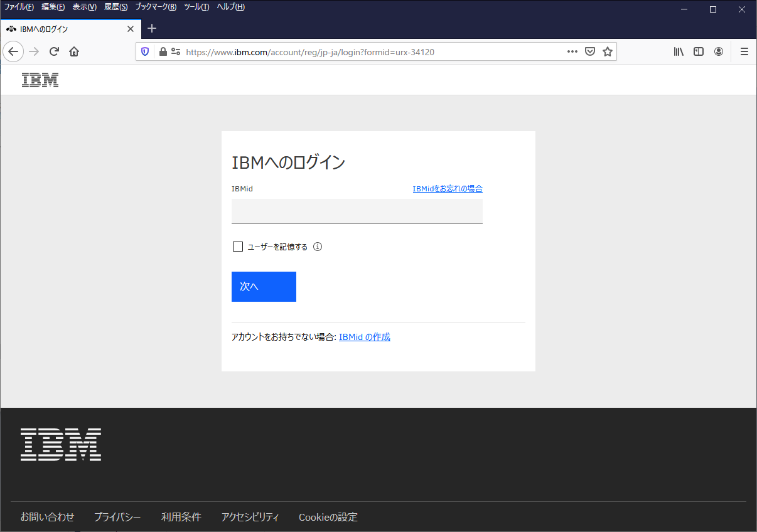Save page to Pocket

[x=590, y=52]
